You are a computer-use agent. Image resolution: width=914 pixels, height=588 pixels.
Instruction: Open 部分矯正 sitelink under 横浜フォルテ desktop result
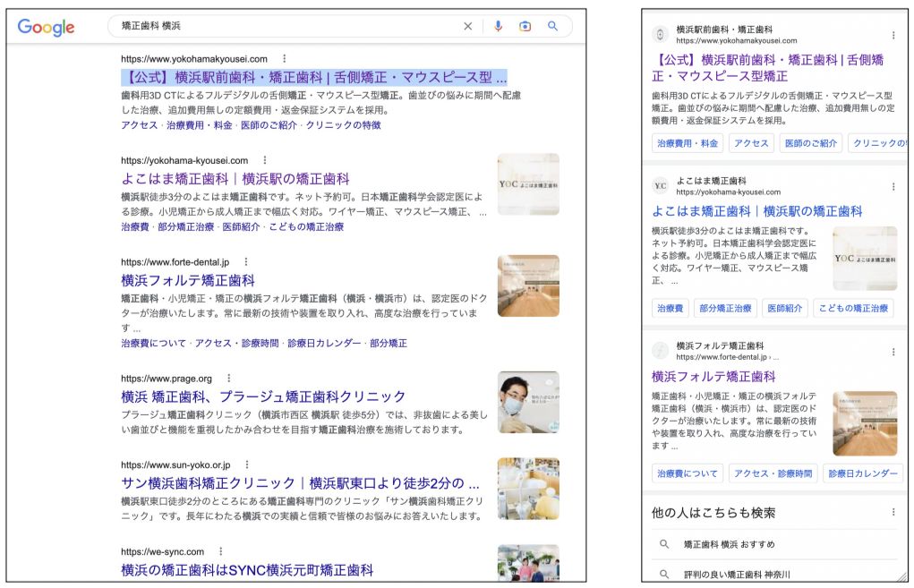coord(389,344)
